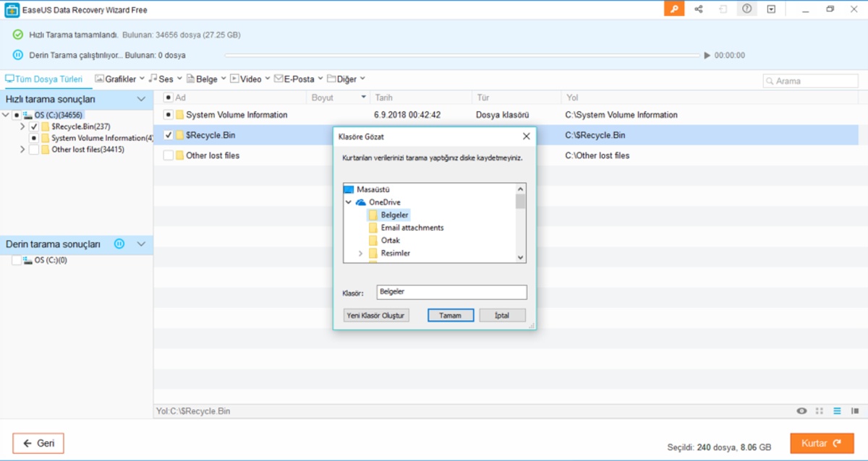This screenshot has height=461, width=868.
Task: Click the scan progress bar
Action: coord(463,55)
